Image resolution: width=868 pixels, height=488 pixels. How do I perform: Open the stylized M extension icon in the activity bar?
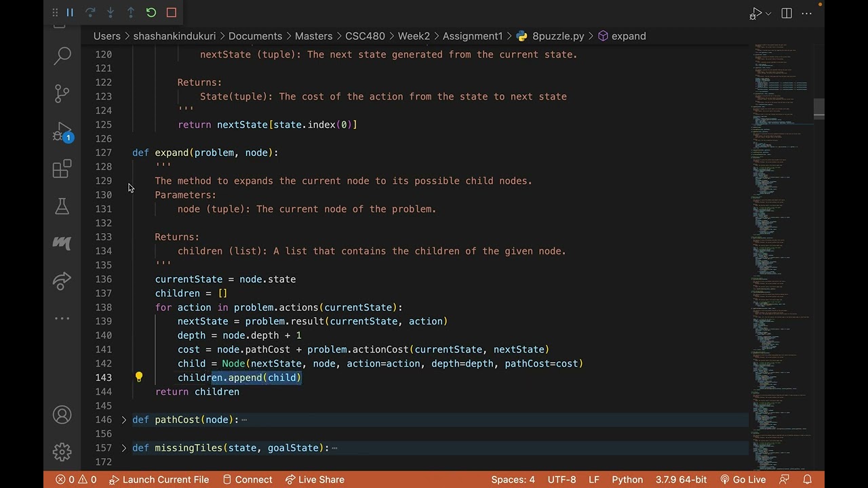62,243
